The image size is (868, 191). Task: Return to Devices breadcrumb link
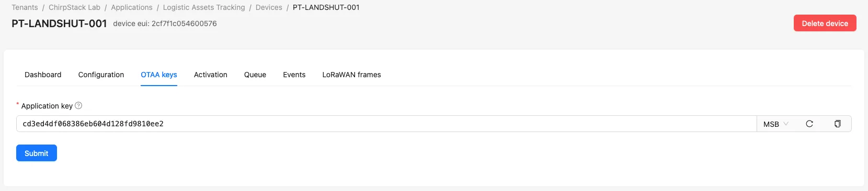[x=269, y=7]
